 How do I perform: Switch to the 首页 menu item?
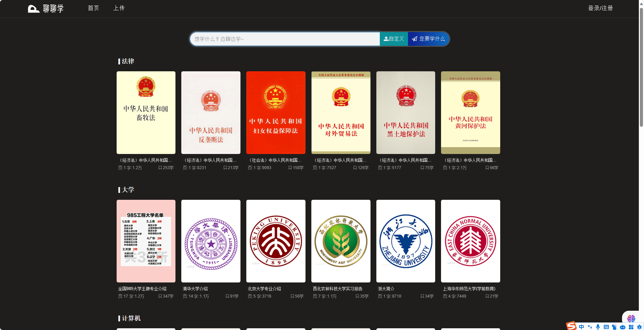point(93,8)
